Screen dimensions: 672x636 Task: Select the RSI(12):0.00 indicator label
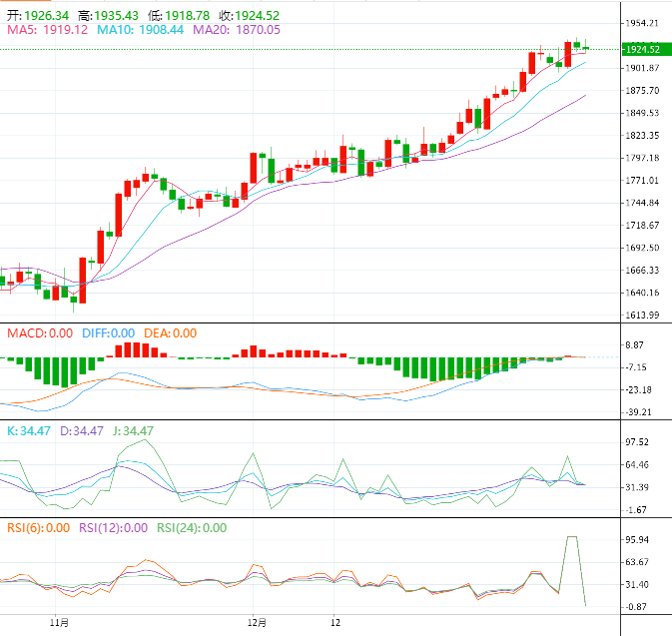[113, 528]
